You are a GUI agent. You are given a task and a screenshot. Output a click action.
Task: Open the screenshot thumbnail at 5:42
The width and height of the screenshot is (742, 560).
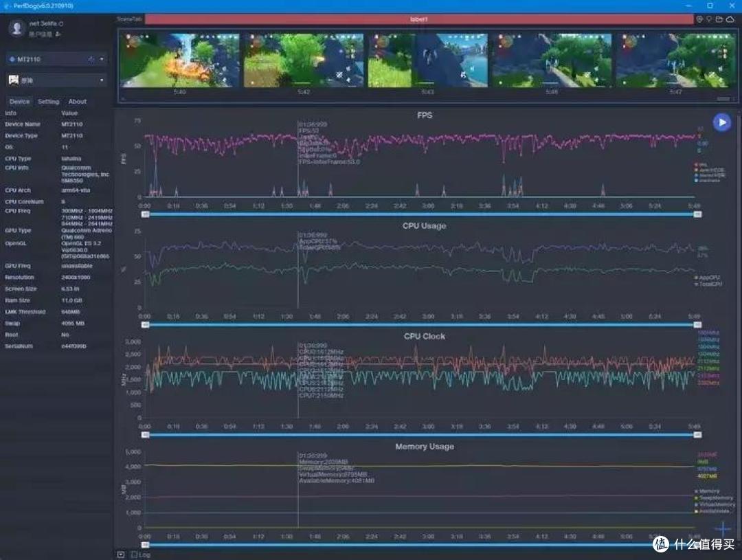point(304,60)
